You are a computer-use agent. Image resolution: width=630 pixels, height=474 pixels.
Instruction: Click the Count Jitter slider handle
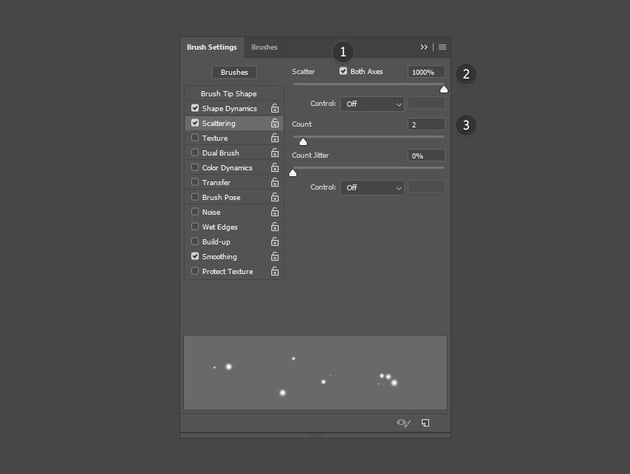click(293, 173)
